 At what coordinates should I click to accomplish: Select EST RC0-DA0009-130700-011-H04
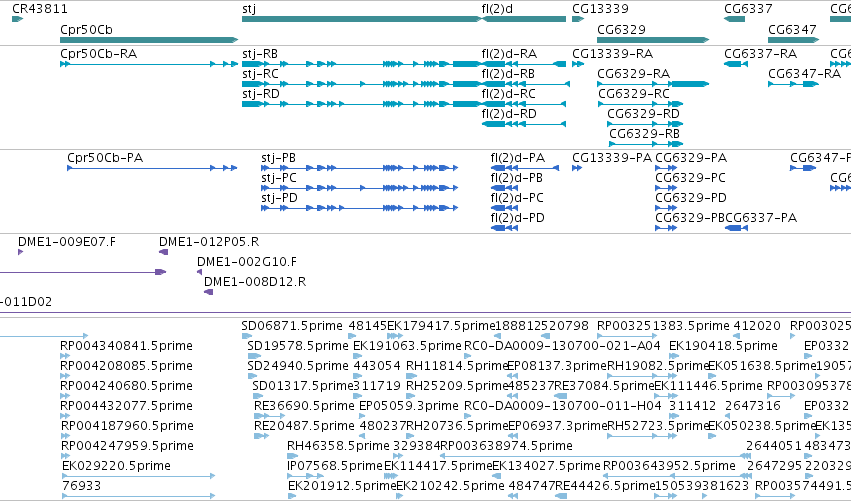click(x=467, y=416)
